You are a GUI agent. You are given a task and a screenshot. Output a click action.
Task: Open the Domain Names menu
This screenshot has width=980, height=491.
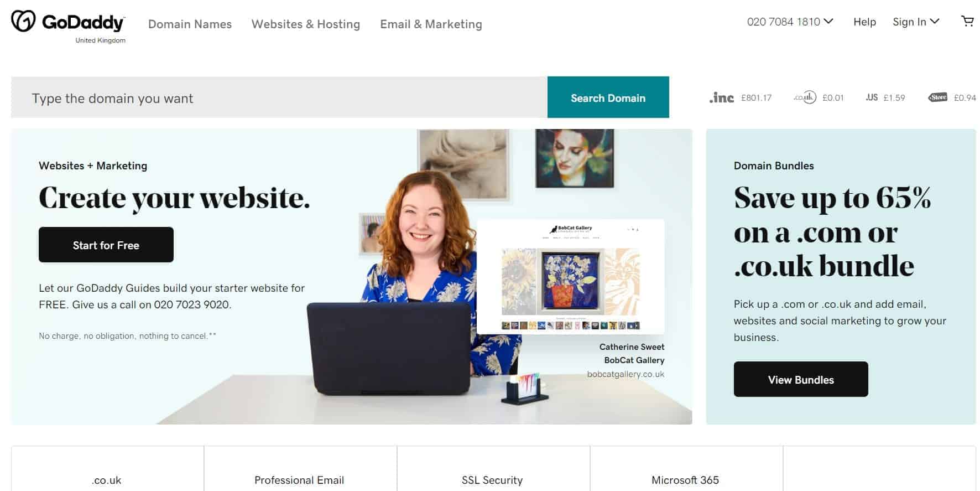point(190,24)
